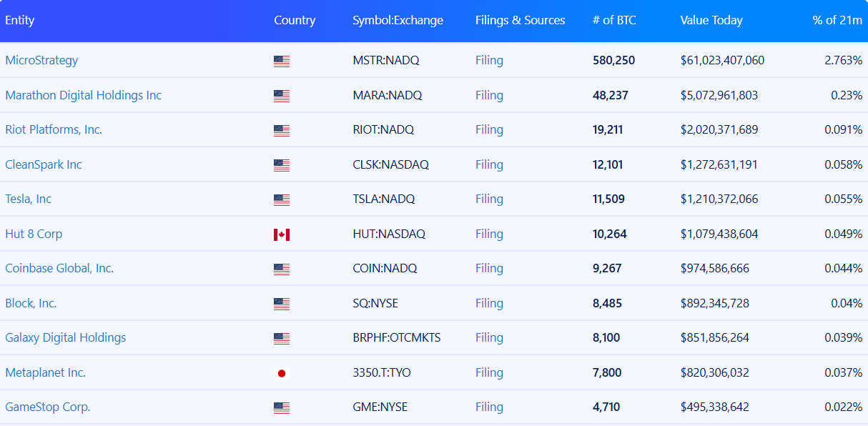
Task: Open Galaxy Digital Holdings link
Action: tap(66, 337)
